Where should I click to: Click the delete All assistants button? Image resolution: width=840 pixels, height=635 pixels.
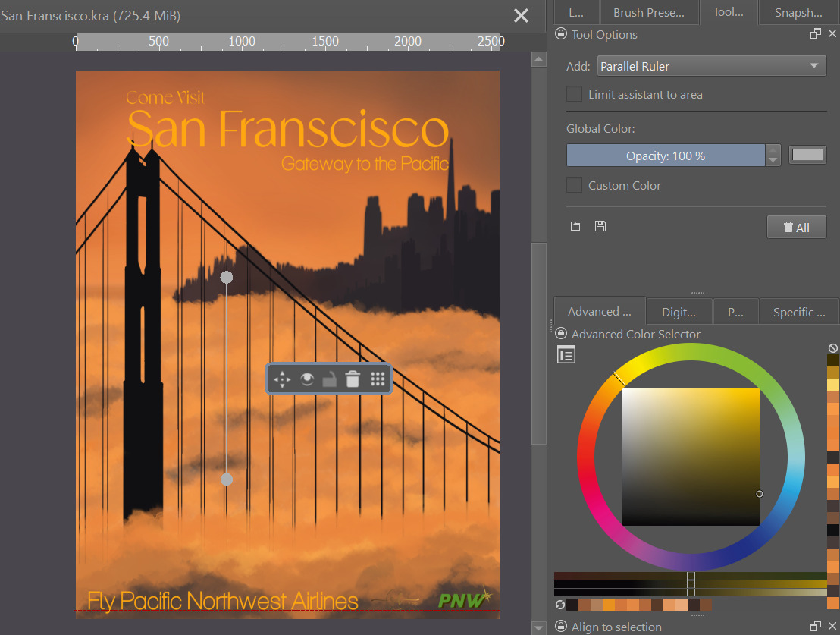coord(796,227)
